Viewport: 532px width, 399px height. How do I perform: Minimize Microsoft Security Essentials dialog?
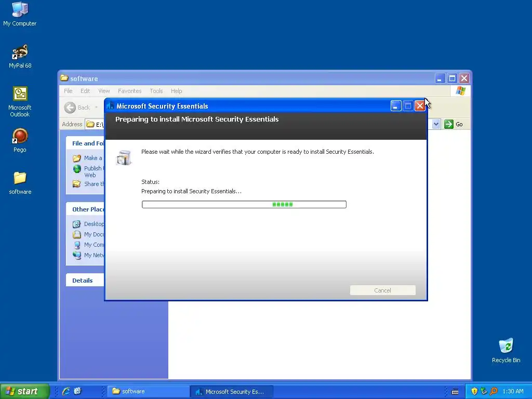click(x=395, y=106)
